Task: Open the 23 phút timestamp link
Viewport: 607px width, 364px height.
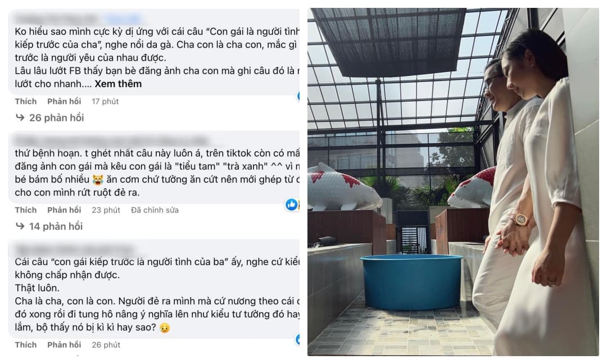Action: (106, 210)
